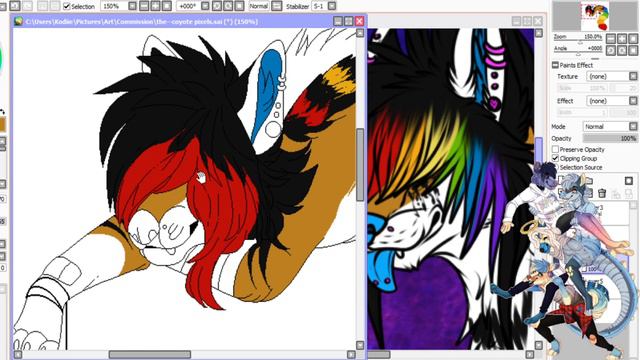Click scroll down arrow of coyote canvas window
640x360 pixels.
coord(360,345)
